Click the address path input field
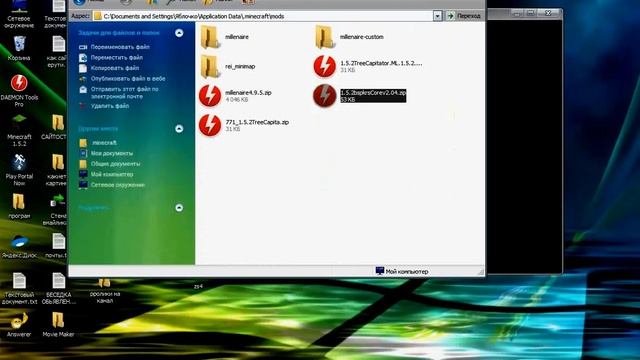This screenshot has height=360, width=640. click(262, 16)
